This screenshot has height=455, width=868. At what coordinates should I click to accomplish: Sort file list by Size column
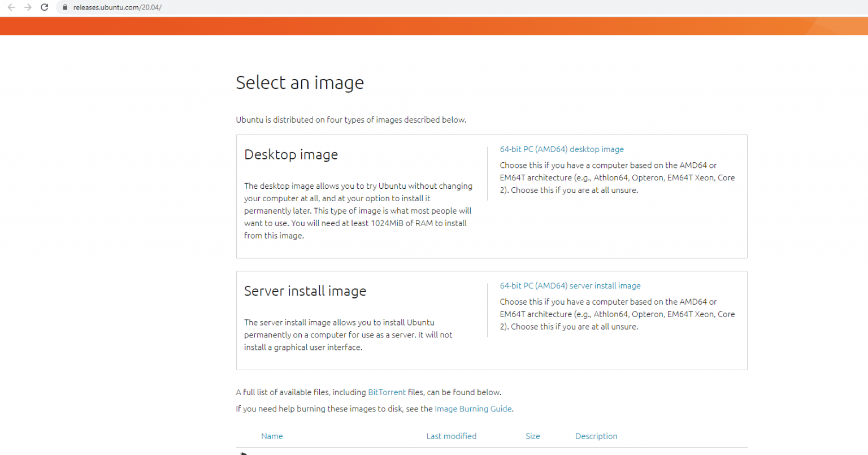[532, 436]
